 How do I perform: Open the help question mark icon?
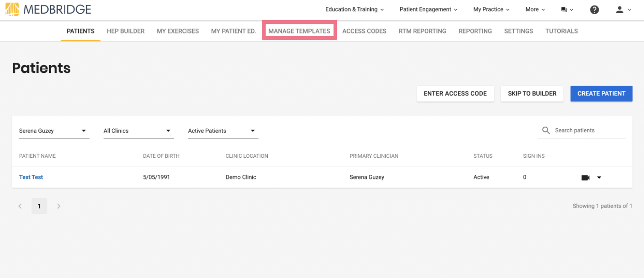pos(594,9)
